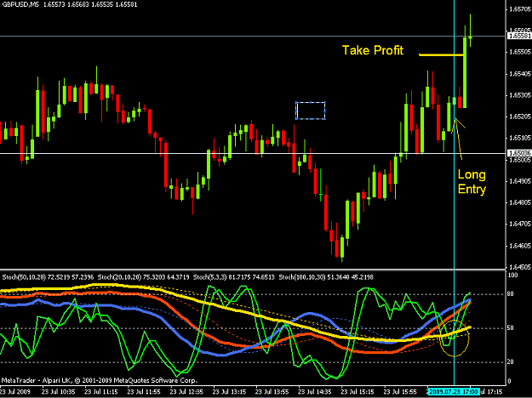The width and height of the screenshot is (532, 398).
Task: Click the 1.64805 price axis label
Action: [x=520, y=202]
